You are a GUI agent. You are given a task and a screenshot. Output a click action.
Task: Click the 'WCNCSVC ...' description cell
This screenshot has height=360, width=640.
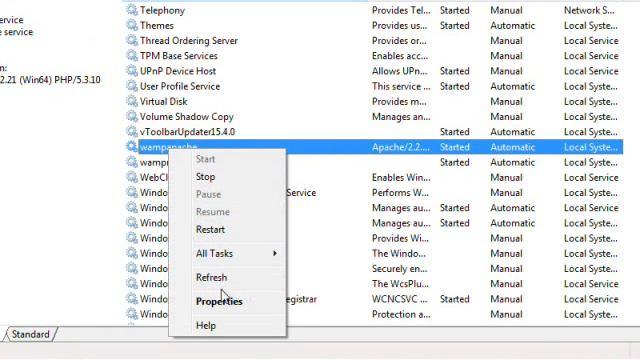pos(399,299)
